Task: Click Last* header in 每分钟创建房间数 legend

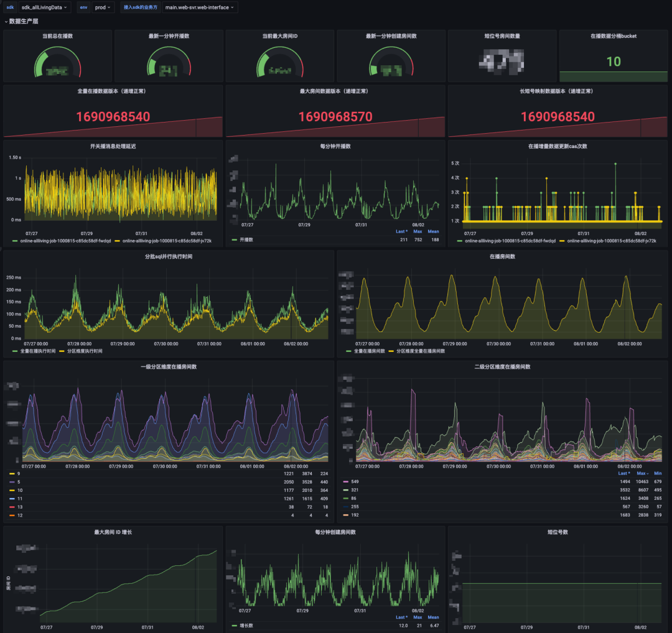Action: 401,617
